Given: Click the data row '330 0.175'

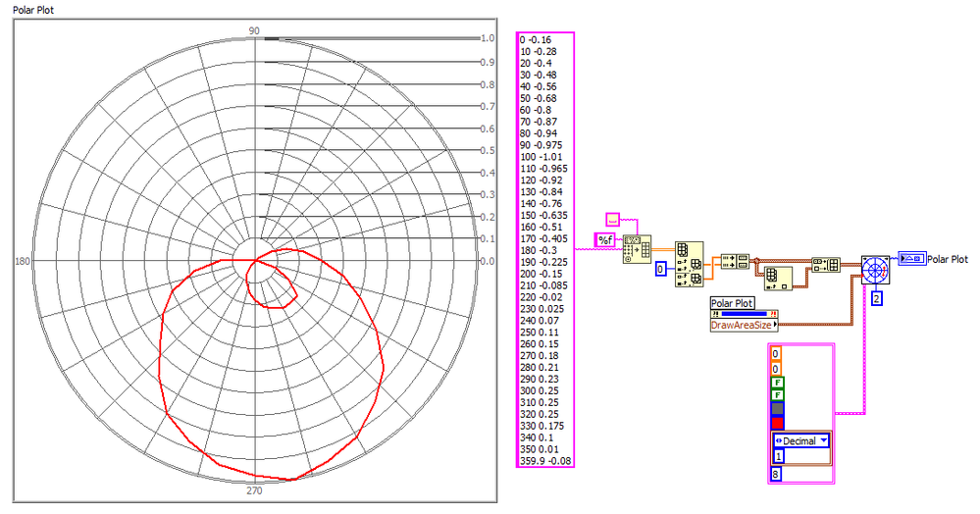Looking at the screenshot, I should [542, 425].
